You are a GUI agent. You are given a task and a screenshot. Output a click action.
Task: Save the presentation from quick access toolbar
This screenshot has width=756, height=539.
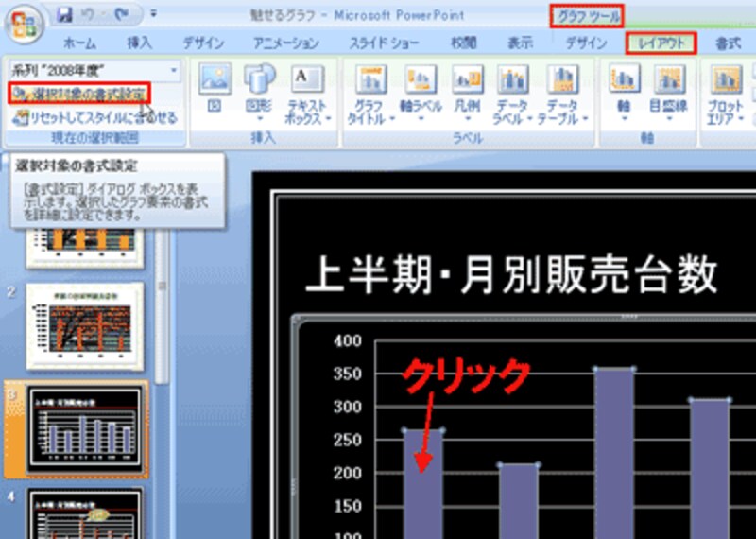tap(64, 15)
